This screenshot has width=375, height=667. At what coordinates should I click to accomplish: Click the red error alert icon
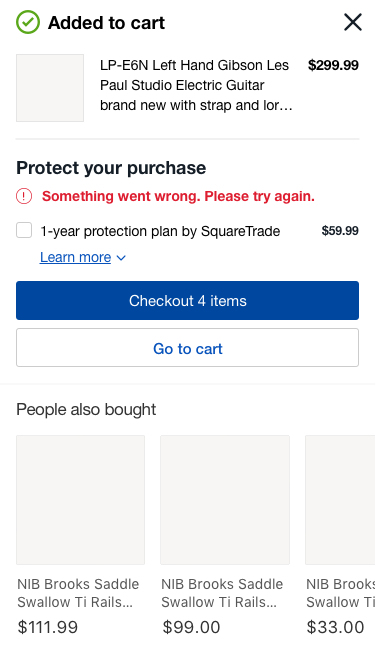[x=24, y=196]
